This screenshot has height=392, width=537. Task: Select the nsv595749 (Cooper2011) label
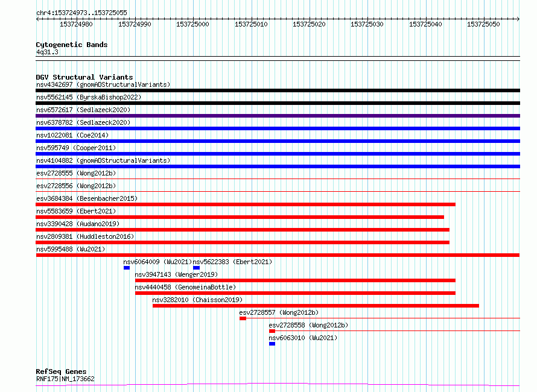[x=76, y=148]
